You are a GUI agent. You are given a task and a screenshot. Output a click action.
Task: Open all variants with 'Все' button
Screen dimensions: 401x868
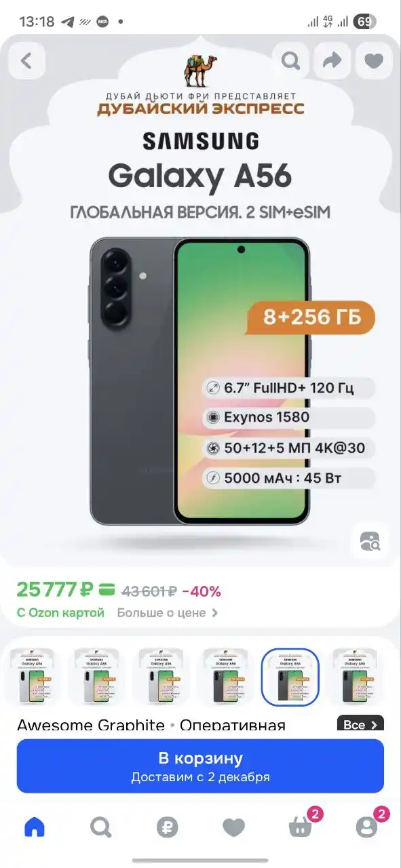click(x=360, y=724)
